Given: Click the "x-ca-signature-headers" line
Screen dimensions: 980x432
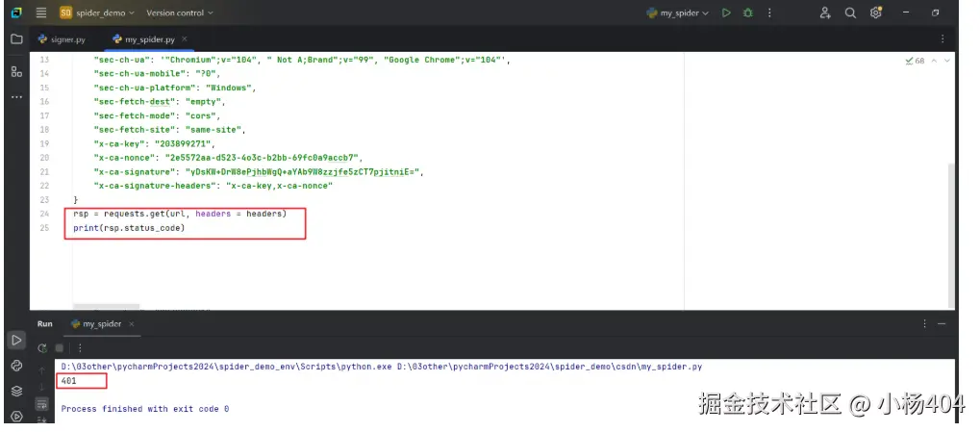Looking at the screenshot, I should pyautogui.click(x=214, y=186).
